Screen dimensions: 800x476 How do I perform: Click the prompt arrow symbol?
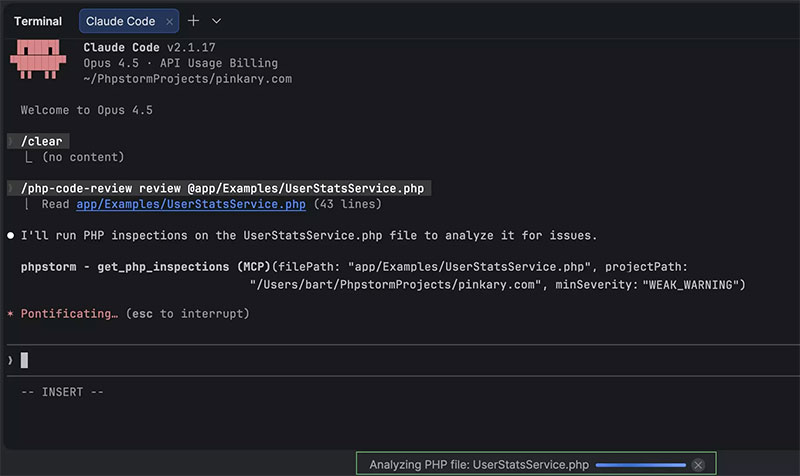pyautogui.click(x=10, y=360)
